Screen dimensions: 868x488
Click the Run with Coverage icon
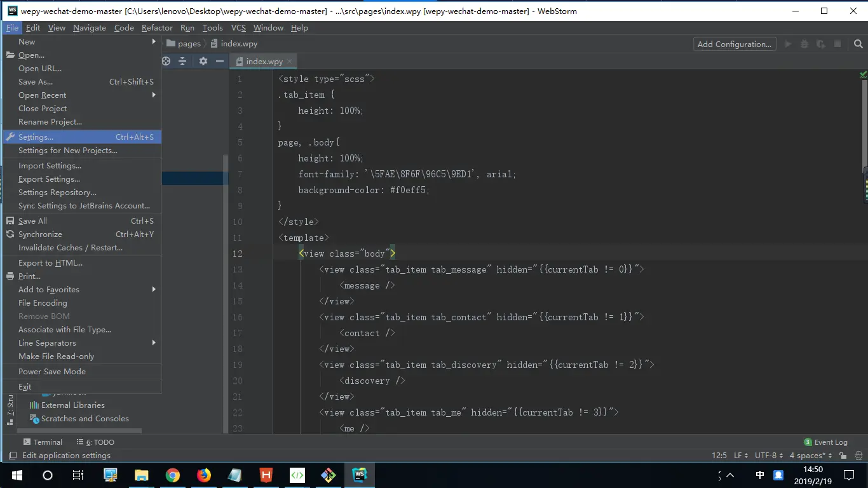821,44
